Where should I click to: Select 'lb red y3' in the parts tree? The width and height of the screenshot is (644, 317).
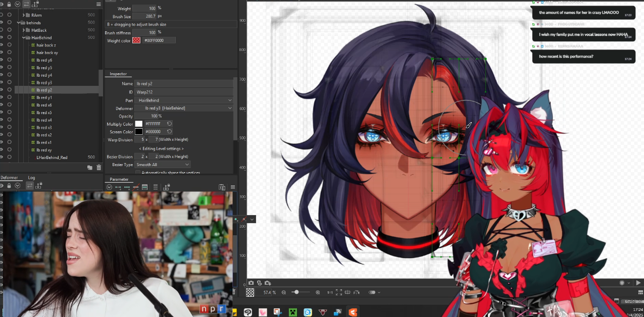click(x=44, y=82)
